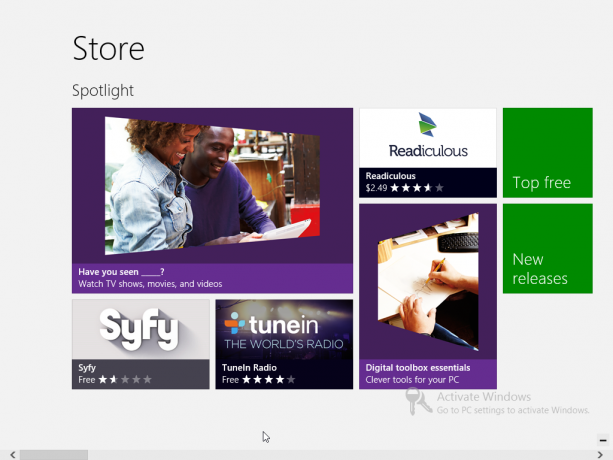Image resolution: width=613 pixels, height=460 pixels.
Task: Open the New releases tile
Action: (548, 249)
